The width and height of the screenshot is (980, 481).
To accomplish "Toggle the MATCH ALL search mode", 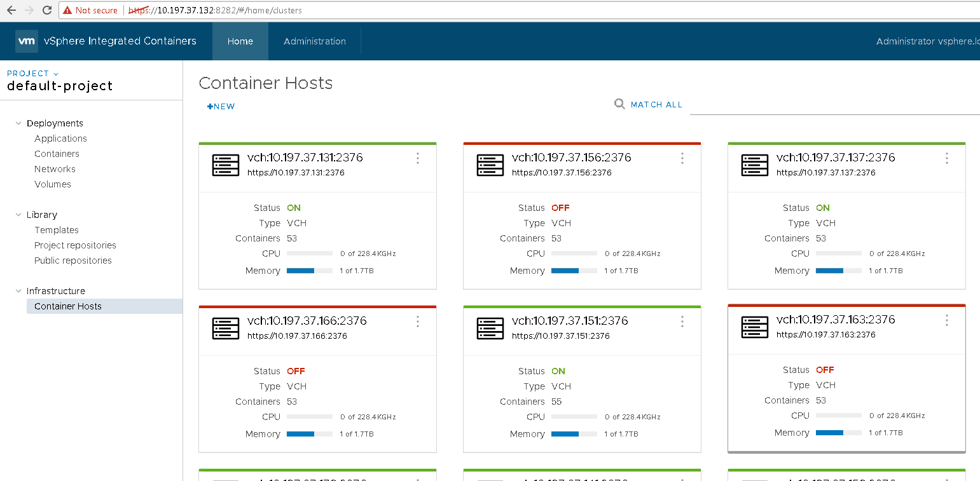I will click(x=656, y=105).
